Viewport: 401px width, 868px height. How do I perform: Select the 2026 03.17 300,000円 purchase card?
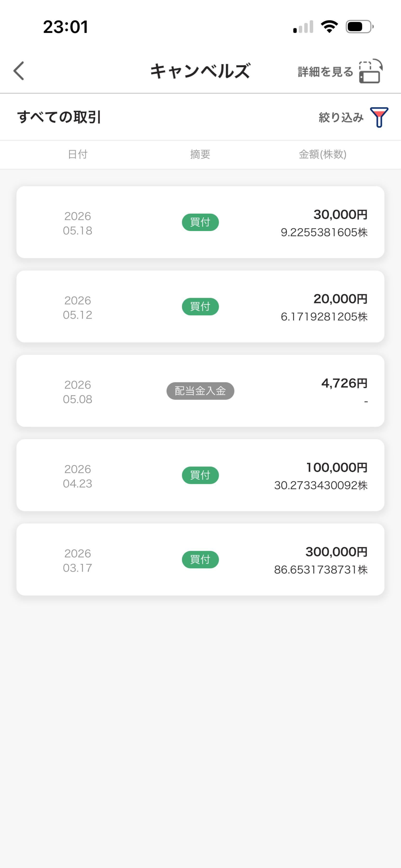200,559
